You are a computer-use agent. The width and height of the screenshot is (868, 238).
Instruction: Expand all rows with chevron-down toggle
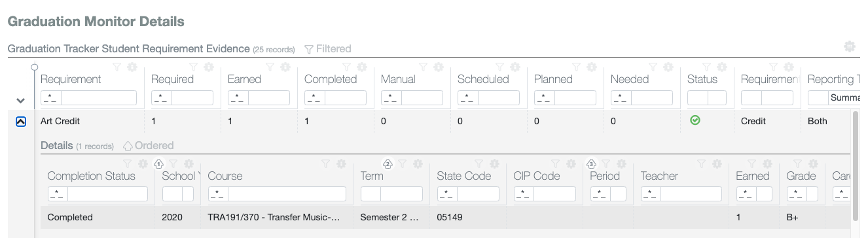20,101
